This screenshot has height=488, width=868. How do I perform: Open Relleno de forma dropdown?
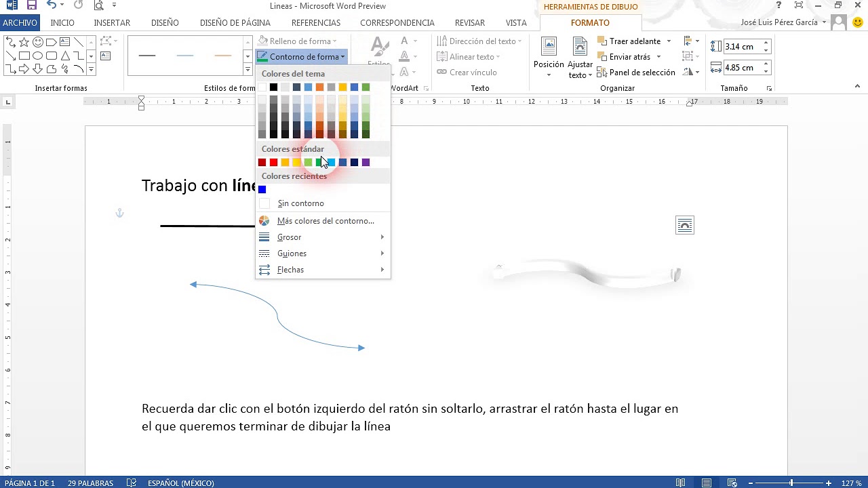(x=298, y=41)
